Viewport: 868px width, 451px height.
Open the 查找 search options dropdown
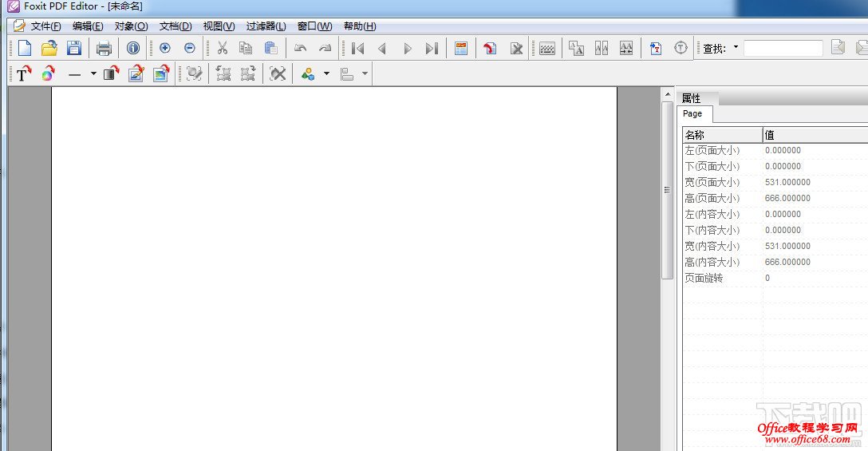click(736, 48)
